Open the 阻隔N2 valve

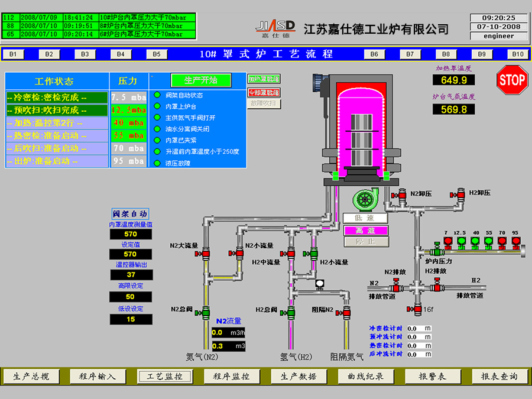tap(345, 310)
